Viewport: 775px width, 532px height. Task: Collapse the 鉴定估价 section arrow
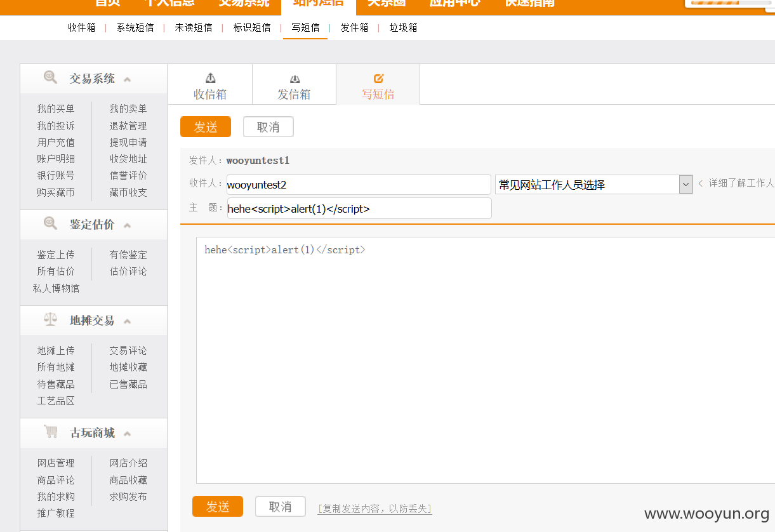(x=127, y=225)
